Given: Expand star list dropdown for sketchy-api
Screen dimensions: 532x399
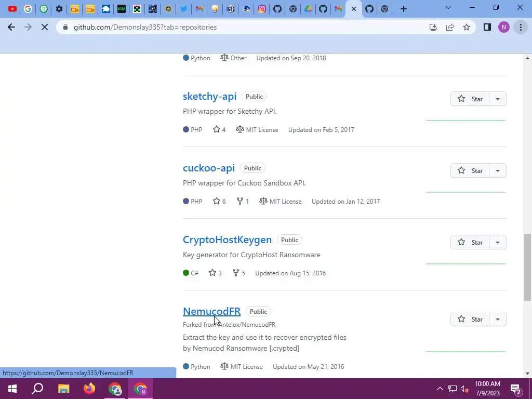Looking at the screenshot, I should 498,99.
